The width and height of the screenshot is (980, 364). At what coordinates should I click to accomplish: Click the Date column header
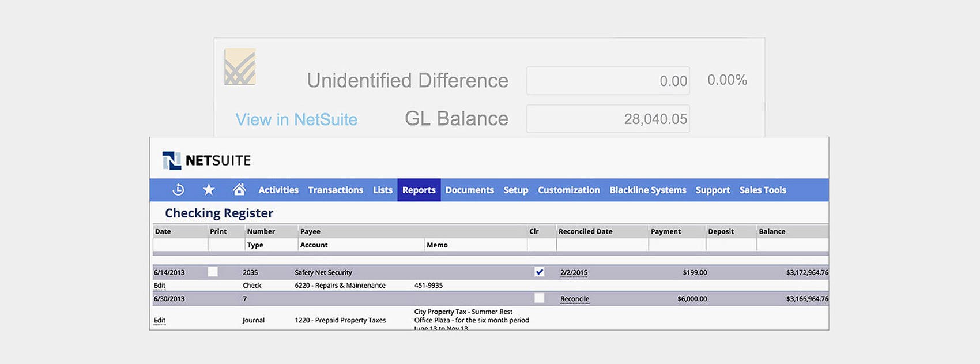tap(163, 231)
